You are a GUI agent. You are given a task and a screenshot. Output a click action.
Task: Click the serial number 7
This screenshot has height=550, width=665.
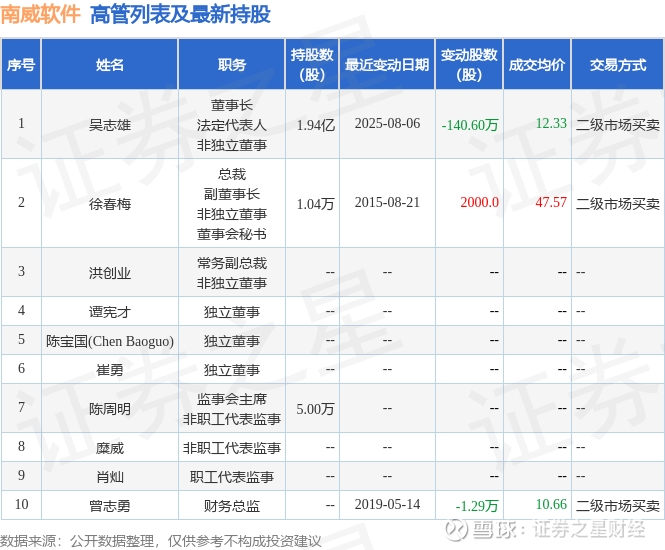pyautogui.click(x=21, y=407)
